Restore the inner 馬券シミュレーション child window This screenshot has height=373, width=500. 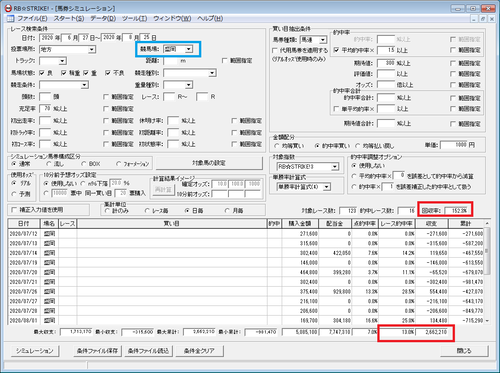coord(483,19)
